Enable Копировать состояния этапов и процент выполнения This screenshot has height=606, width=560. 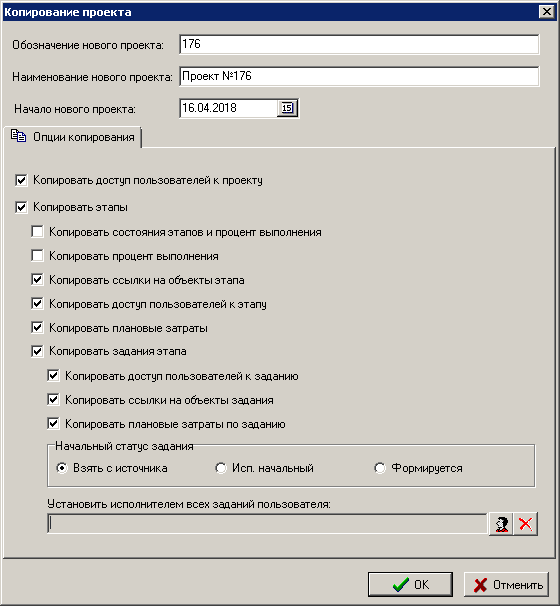[x=37, y=232]
